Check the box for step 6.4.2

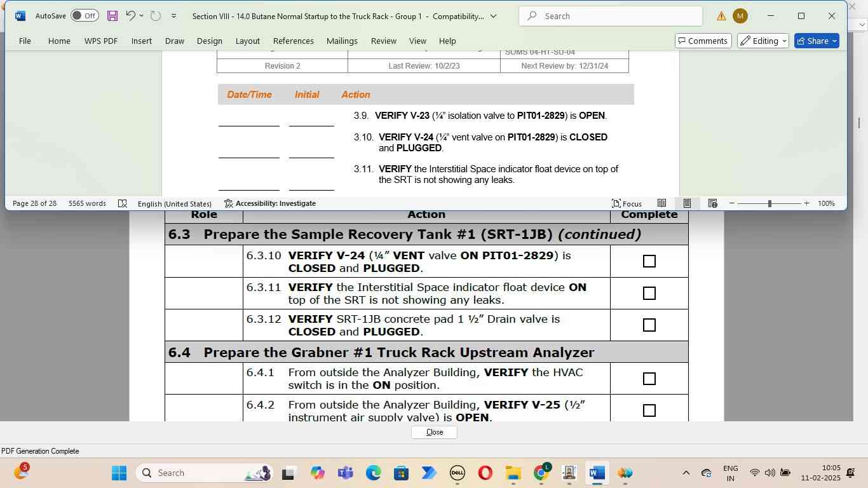(649, 410)
